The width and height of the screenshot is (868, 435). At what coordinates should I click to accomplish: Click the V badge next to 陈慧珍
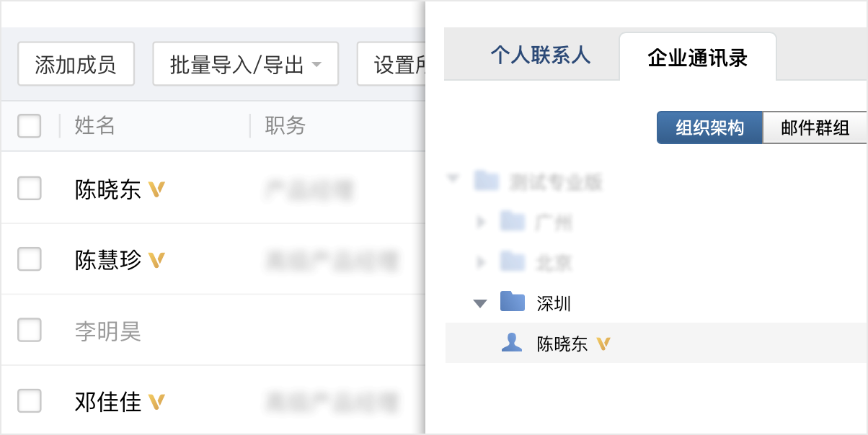pos(155,259)
